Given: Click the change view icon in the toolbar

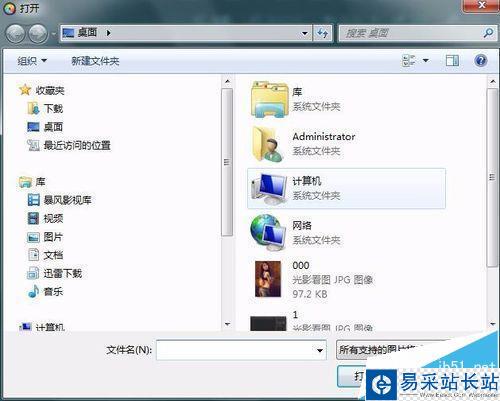Looking at the screenshot, I should pyautogui.click(x=409, y=61).
